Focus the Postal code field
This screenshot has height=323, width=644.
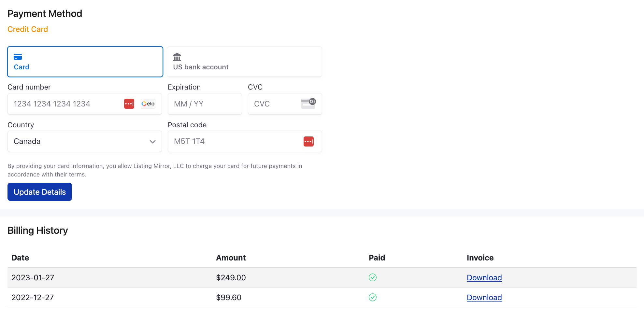[245, 141]
